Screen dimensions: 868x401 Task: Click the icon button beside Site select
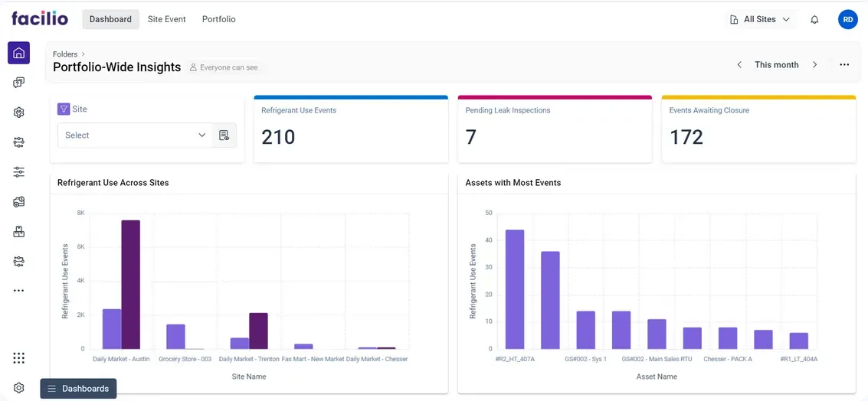tap(224, 135)
